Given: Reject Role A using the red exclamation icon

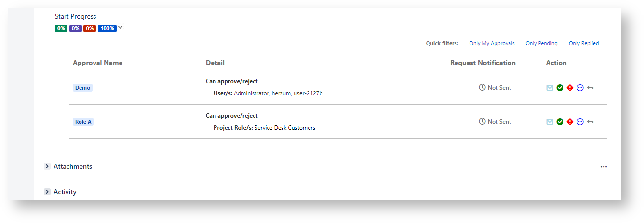Looking at the screenshot, I should pos(570,122).
